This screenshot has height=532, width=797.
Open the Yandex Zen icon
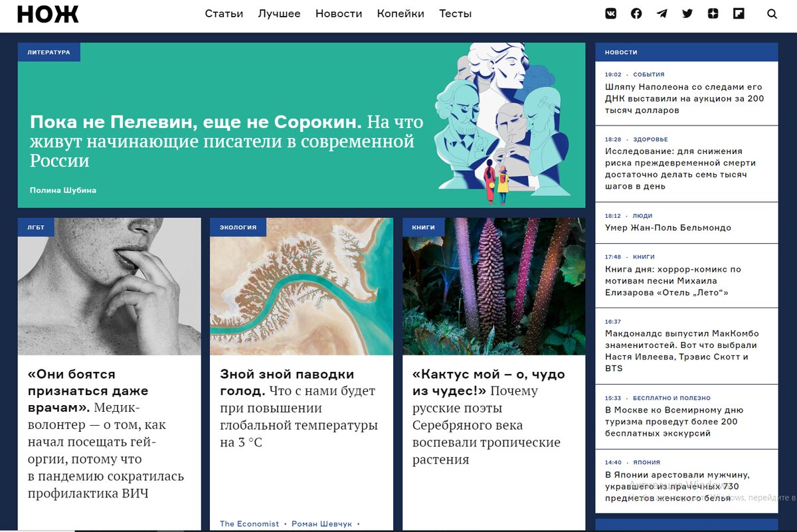[x=713, y=13]
